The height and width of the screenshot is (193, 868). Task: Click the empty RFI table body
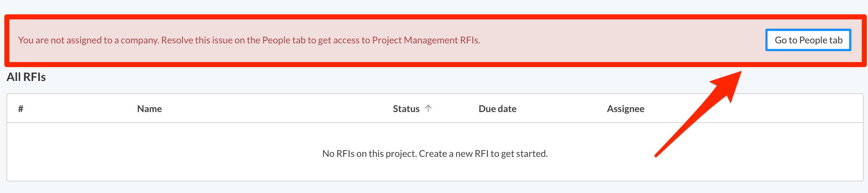tap(435, 152)
